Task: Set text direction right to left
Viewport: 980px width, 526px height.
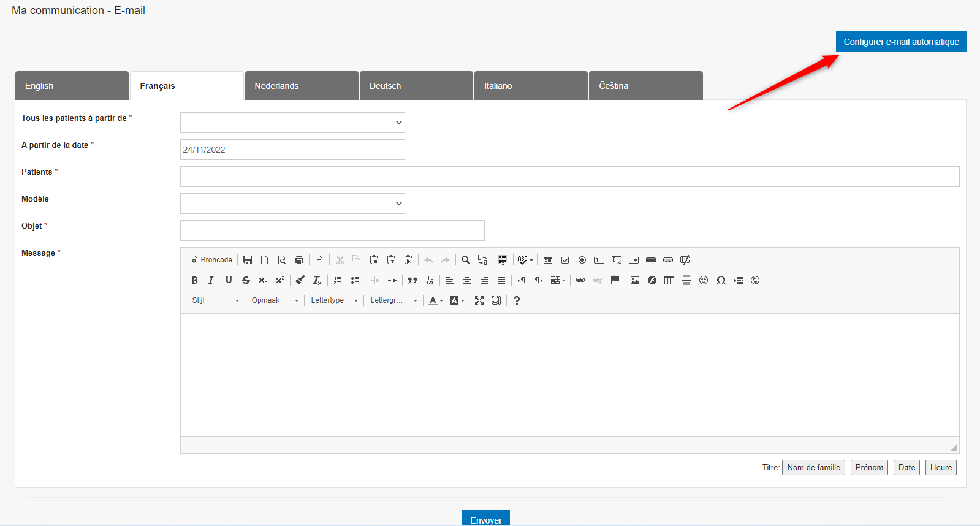Action: point(539,280)
